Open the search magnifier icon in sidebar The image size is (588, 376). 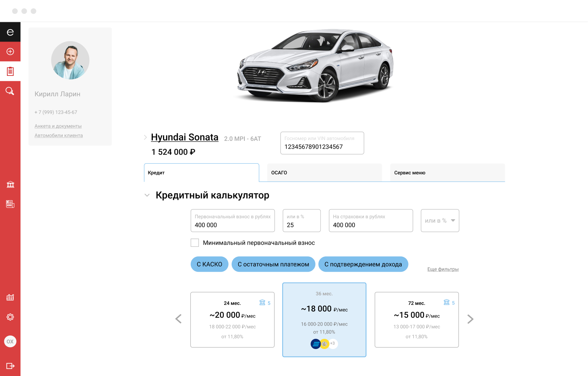(x=10, y=91)
